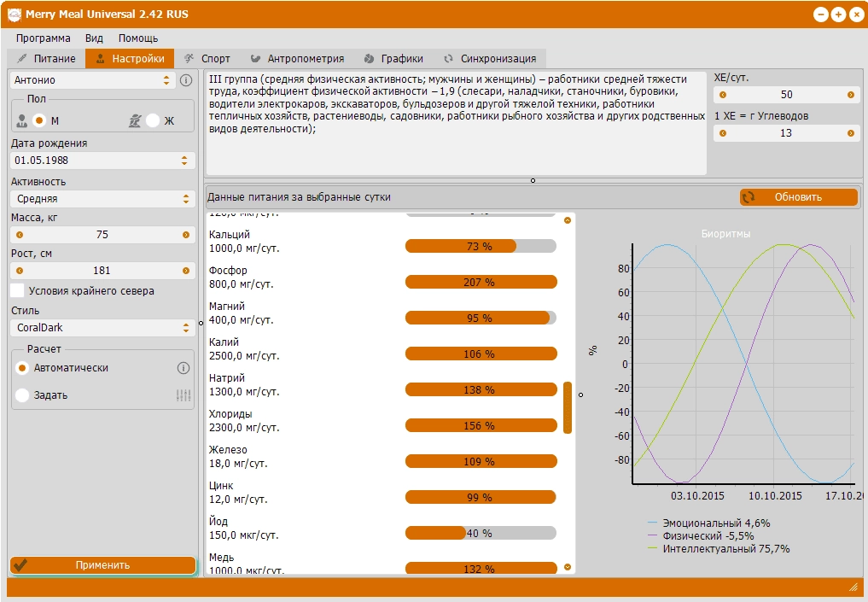The width and height of the screenshot is (868, 602).
Task: Click the ХЕ/сут. field showing 50
Action: click(x=787, y=95)
